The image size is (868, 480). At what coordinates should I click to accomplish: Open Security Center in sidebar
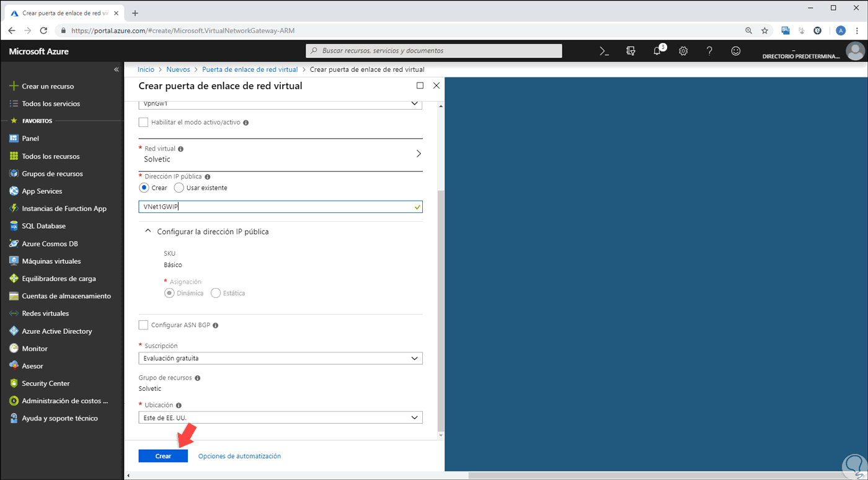pyautogui.click(x=46, y=383)
